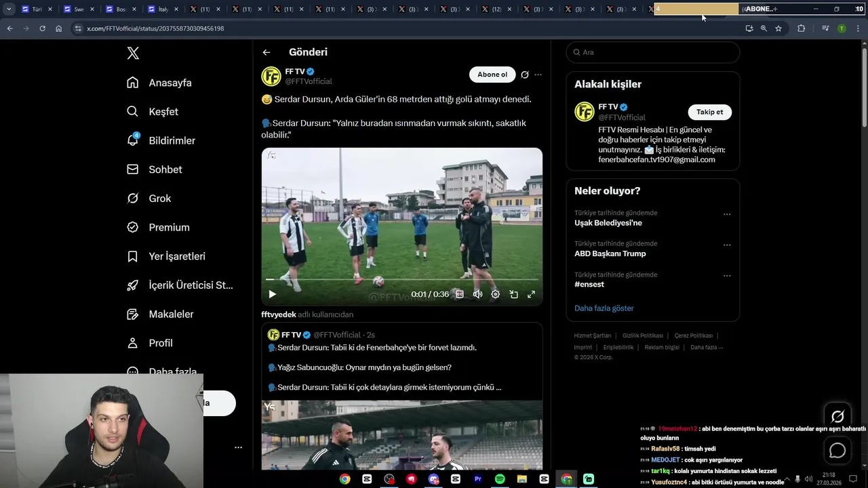Open Yer İşaretleri bookmarks
The image size is (868, 488).
tap(166, 256)
